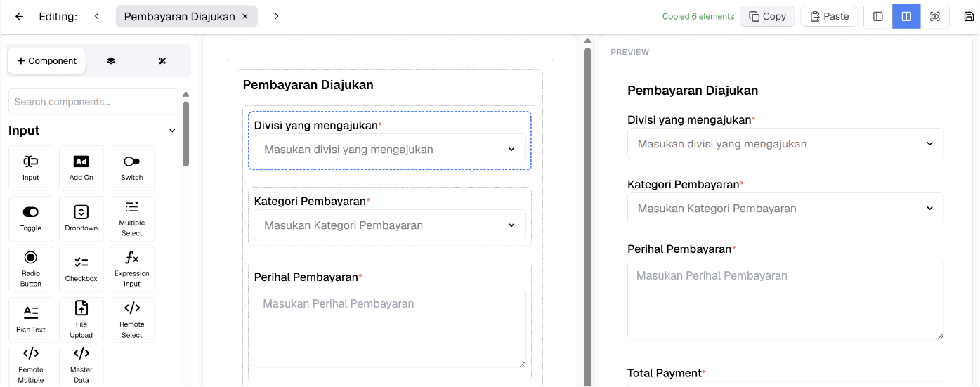This screenshot has width=980, height=387.
Task: Click the Copied 6 elements status text
Action: pyautogui.click(x=698, y=16)
